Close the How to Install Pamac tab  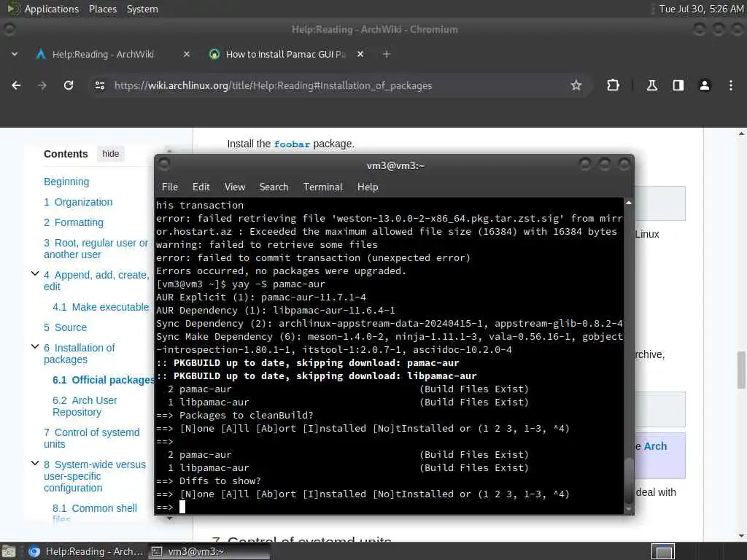360,54
